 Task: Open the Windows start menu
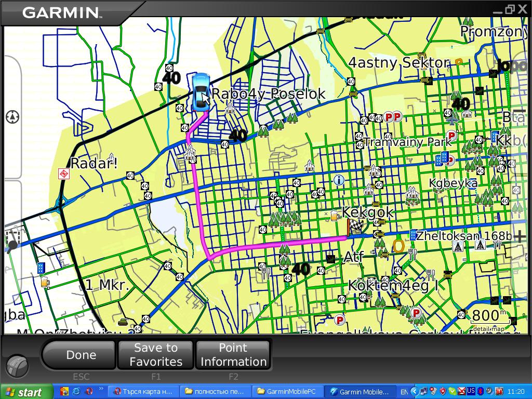coord(26,392)
